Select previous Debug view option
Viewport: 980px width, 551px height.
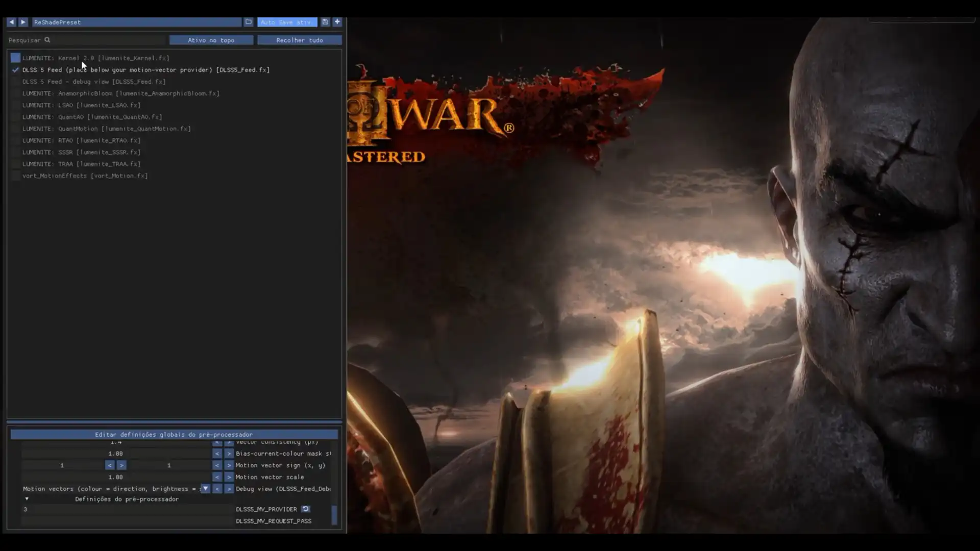pyautogui.click(x=217, y=489)
